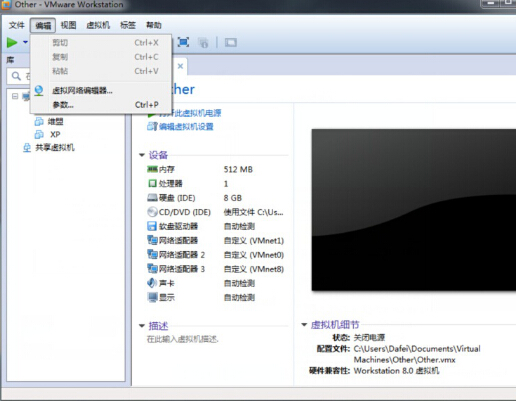The height and width of the screenshot is (401, 516).
Task: Click the 软盘驱动器 floppy icon
Action: pos(152,226)
